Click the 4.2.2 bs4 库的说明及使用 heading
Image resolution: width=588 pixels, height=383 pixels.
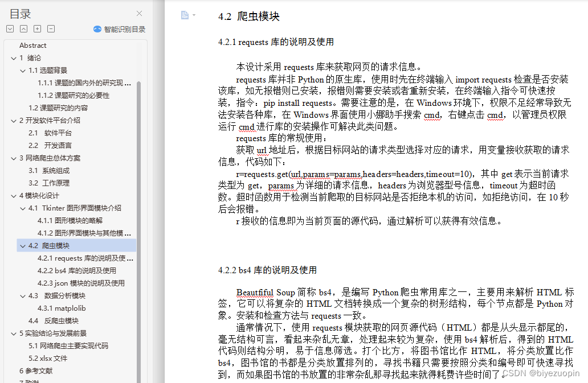pos(267,270)
